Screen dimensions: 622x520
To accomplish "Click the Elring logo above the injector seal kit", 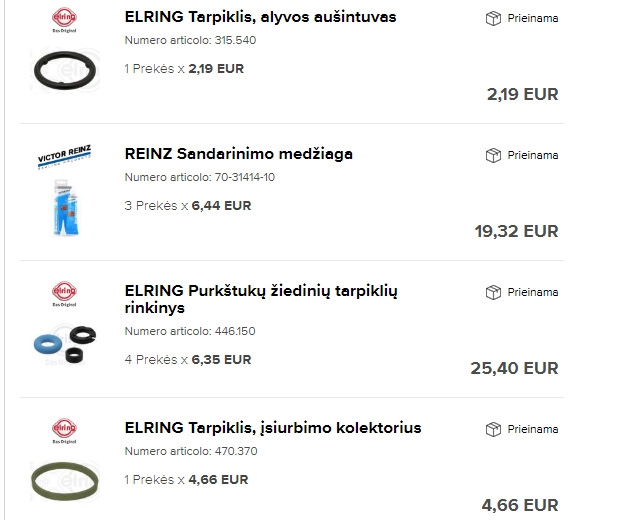I will 64,294.
